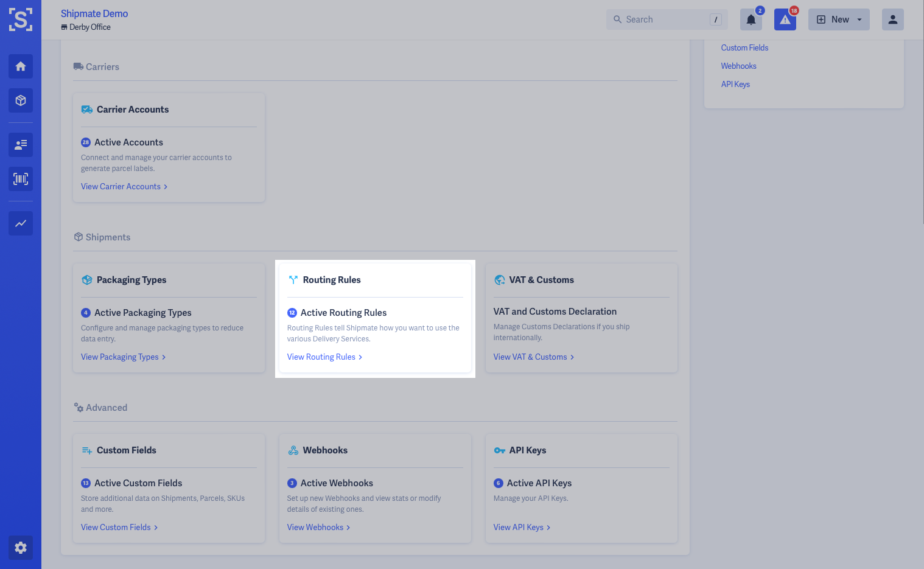
Task: Open the barcode scanner sidebar icon
Action: (x=21, y=179)
